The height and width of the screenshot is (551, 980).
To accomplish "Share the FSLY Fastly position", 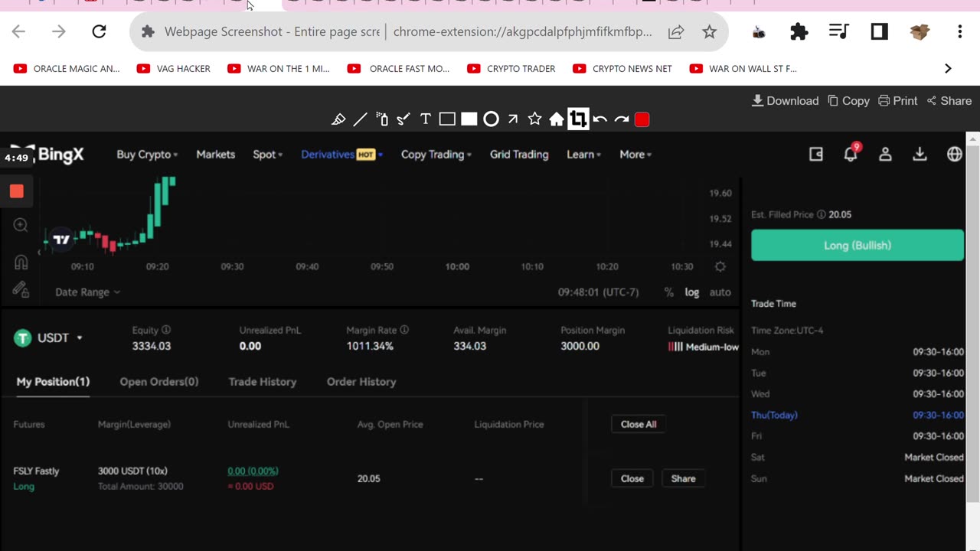I will tap(684, 478).
